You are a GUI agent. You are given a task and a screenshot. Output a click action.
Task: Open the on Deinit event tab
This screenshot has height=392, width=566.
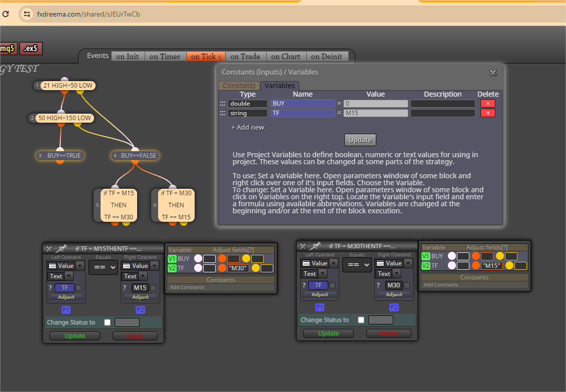[327, 56]
